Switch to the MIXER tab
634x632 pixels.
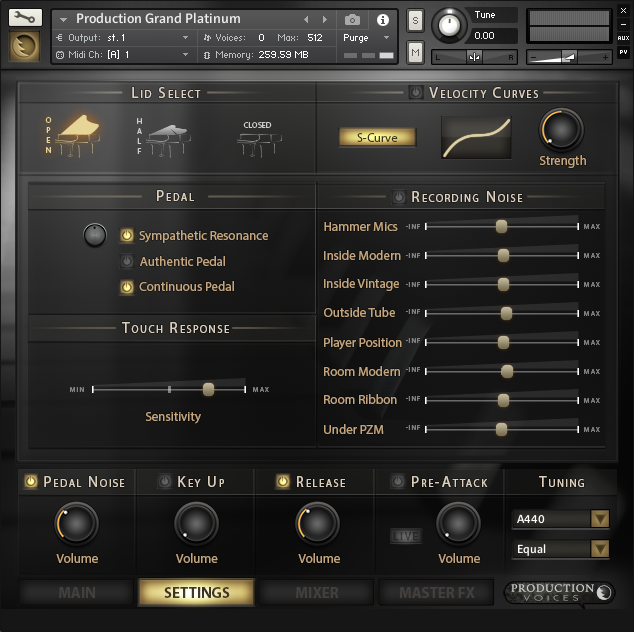(x=317, y=593)
